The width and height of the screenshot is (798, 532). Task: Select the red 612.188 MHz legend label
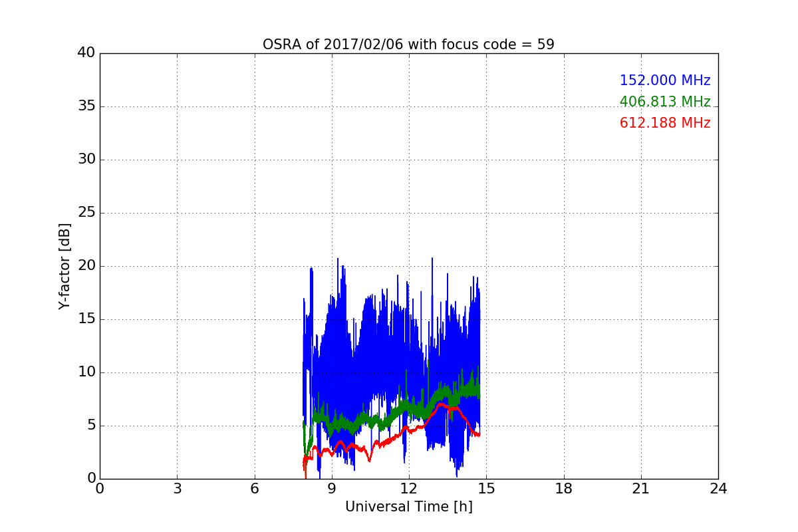pos(665,123)
